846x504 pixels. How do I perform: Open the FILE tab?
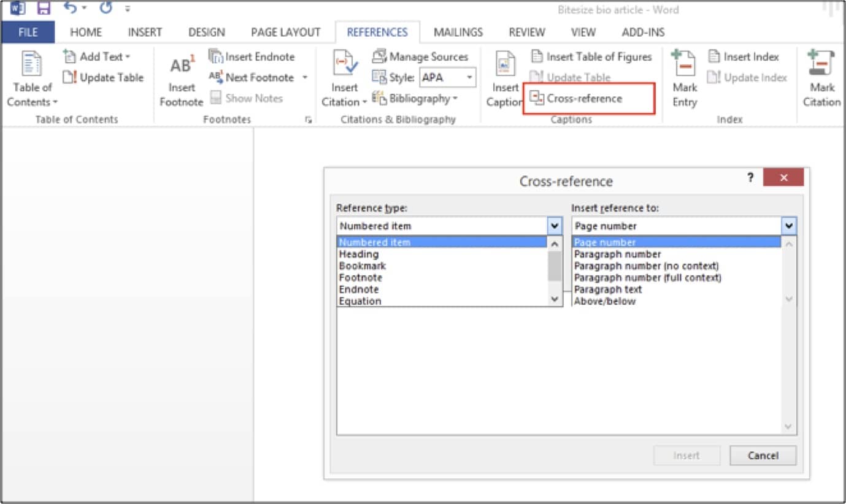point(28,32)
